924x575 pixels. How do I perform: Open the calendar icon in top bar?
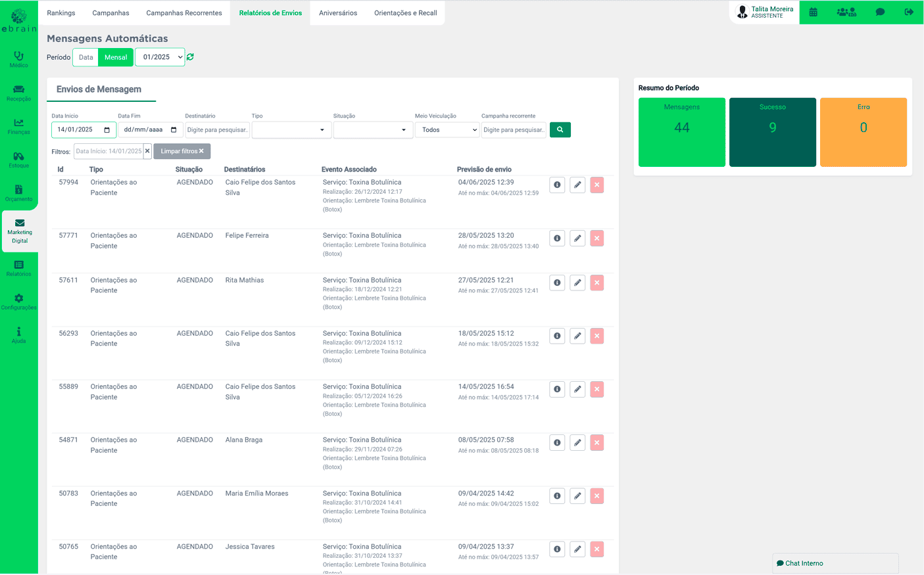tap(814, 12)
